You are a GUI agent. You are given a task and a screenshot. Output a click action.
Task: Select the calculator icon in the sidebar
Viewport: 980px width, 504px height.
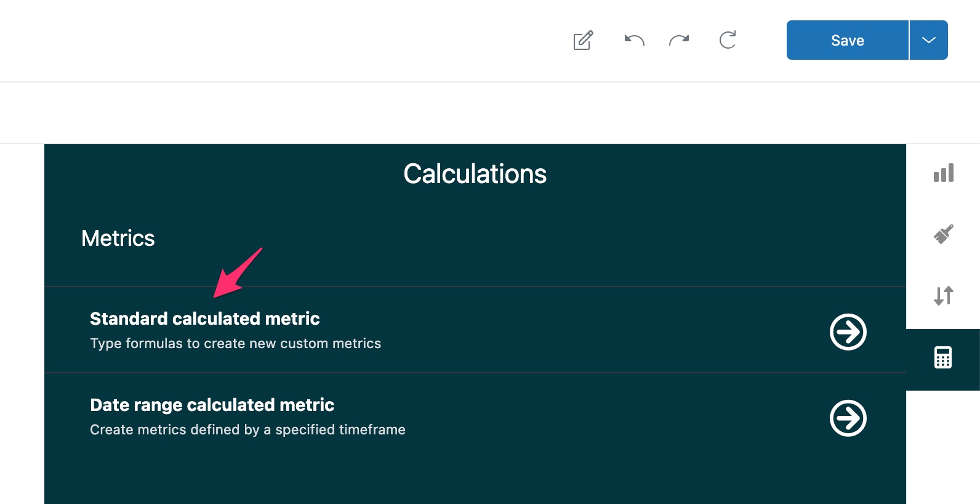pyautogui.click(x=943, y=357)
